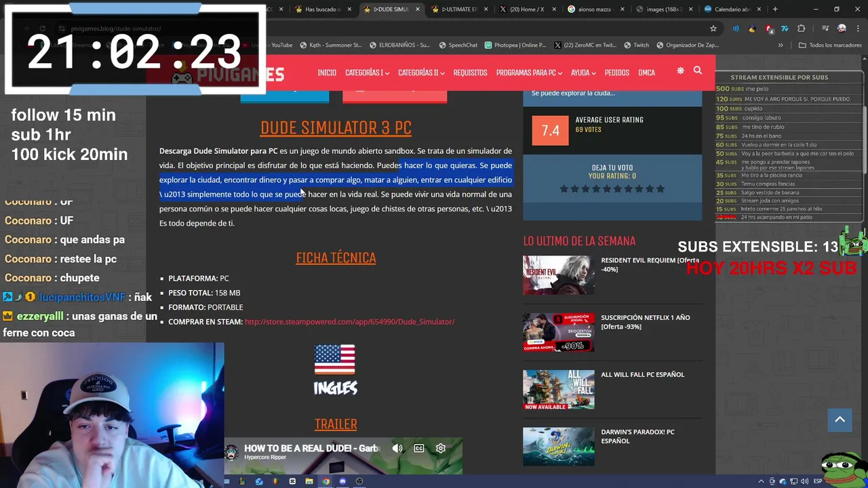Open the REQUISITOS menu item
The width and height of the screenshot is (868, 488).
[x=470, y=73]
